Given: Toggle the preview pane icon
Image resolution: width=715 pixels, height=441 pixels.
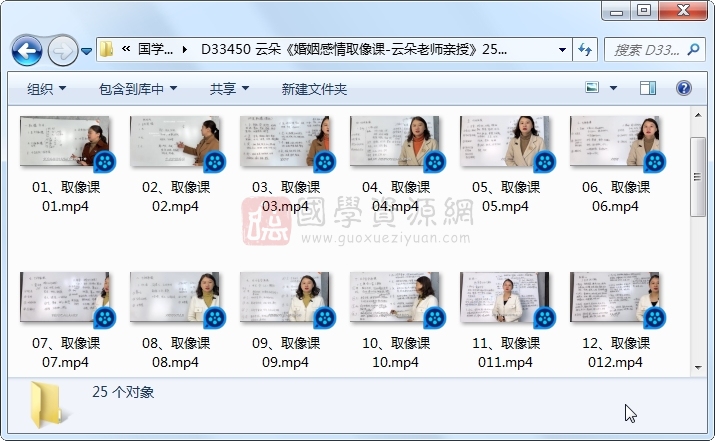Looking at the screenshot, I should [648, 88].
